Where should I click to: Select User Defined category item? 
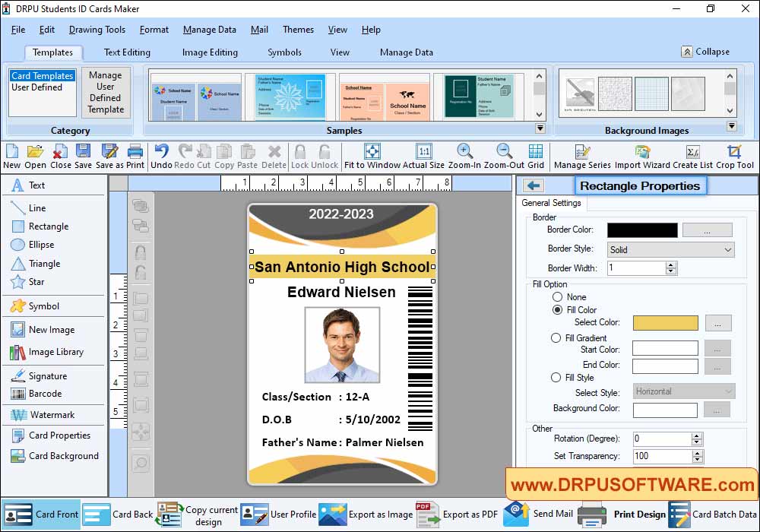[x=36, y=87]
